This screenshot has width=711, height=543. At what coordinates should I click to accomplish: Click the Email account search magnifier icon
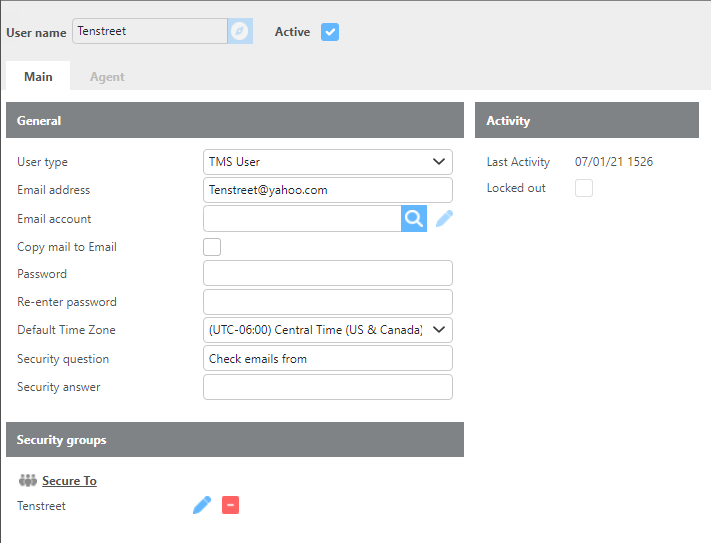(x=414, y=219)
